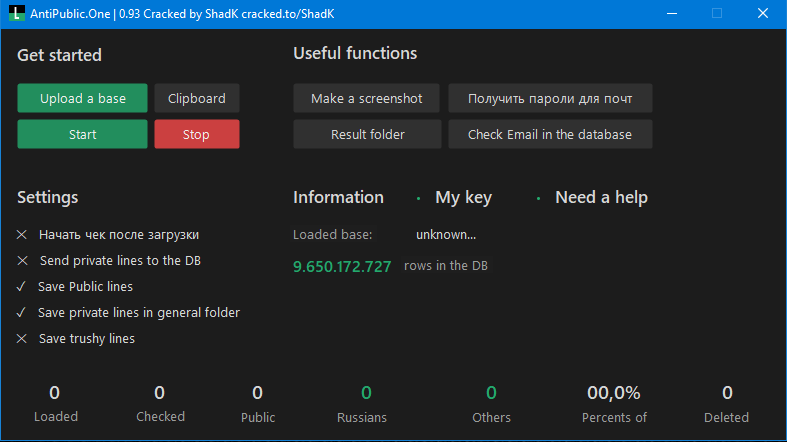The image size is (787, 442).
Task: Open Check Email in the database
Action: [550, 134]
